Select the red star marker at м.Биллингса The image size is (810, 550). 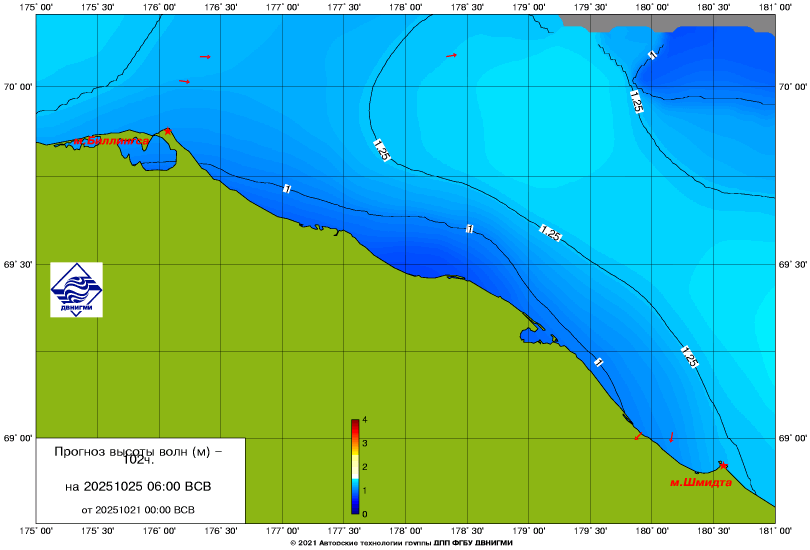(x=168, y=131)
